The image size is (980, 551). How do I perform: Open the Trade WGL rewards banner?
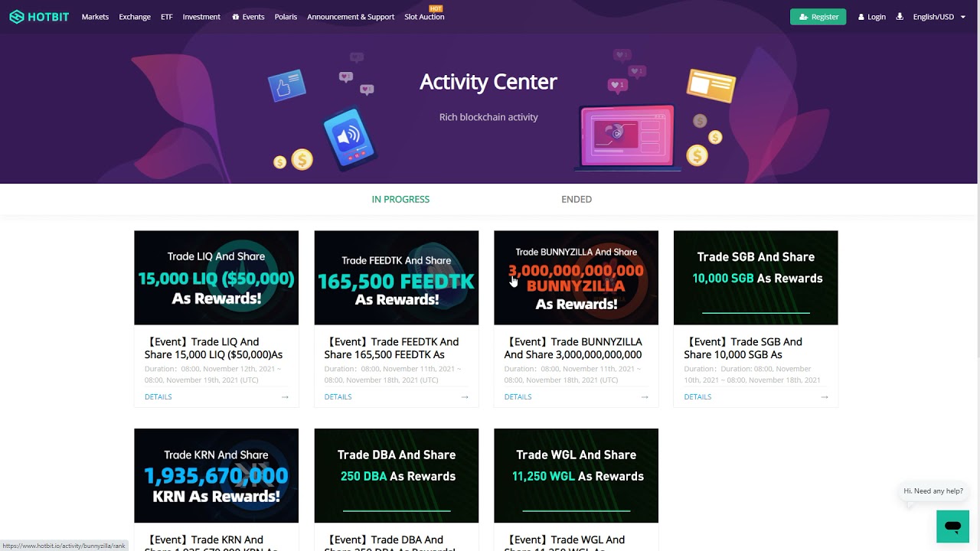pyautogui.click(x=576, y=476)
